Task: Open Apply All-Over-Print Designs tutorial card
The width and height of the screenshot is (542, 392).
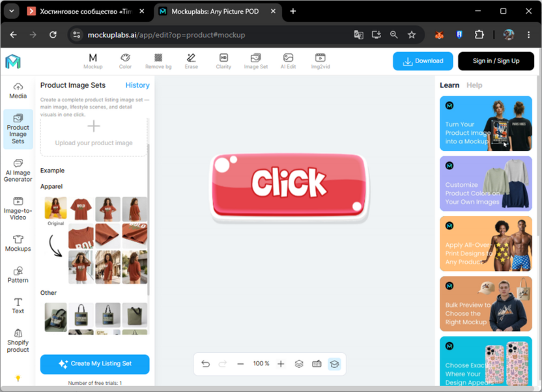Action: pyautogui.click(x=486, y=244)
